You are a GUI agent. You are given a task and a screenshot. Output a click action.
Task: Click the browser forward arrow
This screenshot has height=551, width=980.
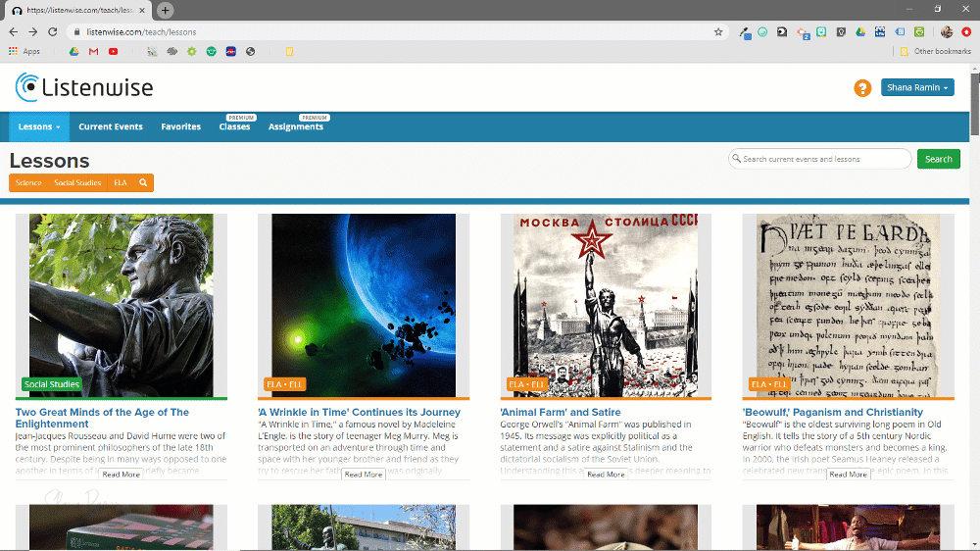coord(32,32)
